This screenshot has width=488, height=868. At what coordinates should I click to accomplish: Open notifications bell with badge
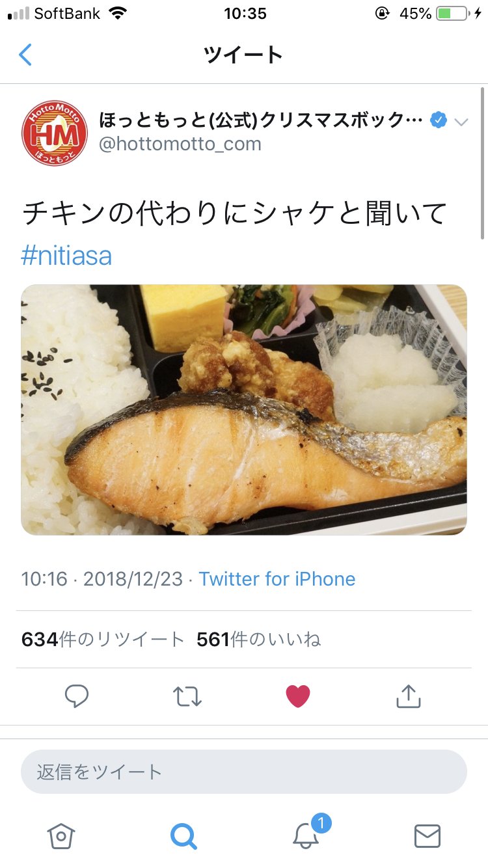[306, 835]
